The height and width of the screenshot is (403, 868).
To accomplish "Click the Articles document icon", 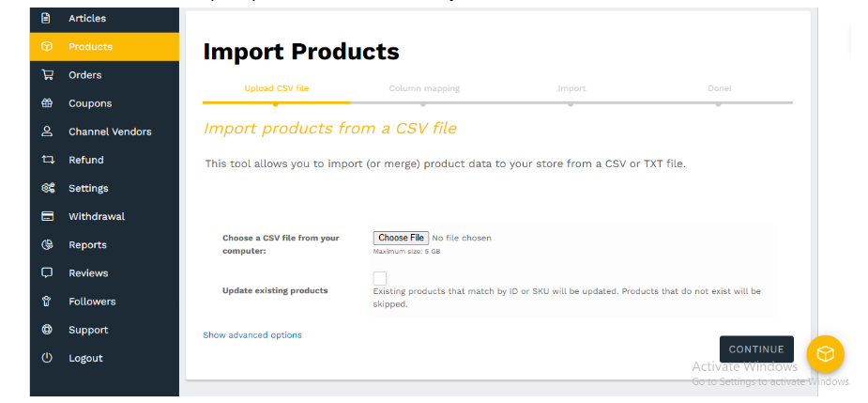I will click(x=47, y=18).
